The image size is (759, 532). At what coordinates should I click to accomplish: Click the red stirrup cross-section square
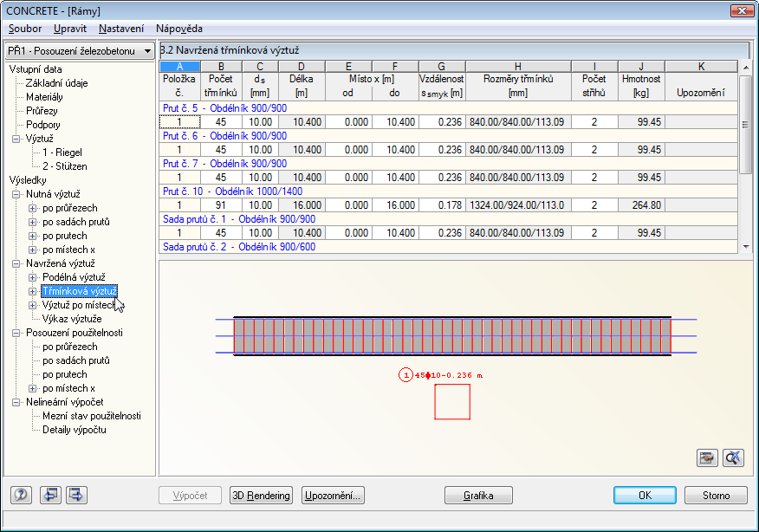click(452, 402)
